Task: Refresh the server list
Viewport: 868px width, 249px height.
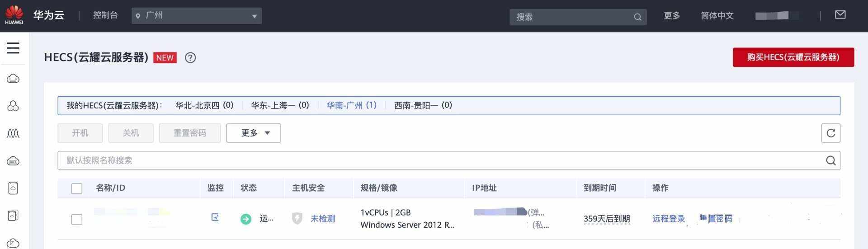Action: point(830,133)
